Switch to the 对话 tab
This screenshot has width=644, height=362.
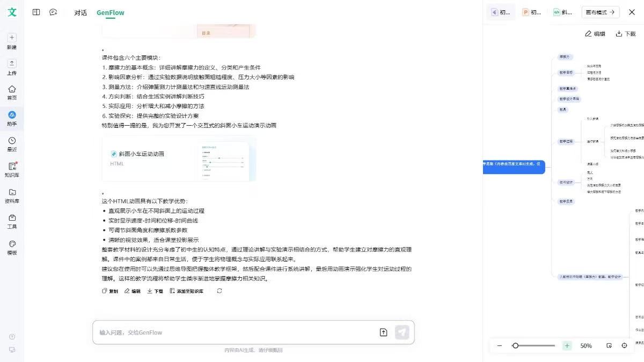pyautogui.click(x=80, y=12)
